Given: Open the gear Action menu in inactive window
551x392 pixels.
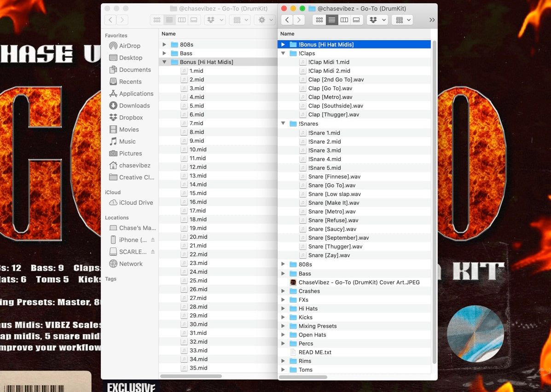Looking at the screenshot, I should coord(265,20).
